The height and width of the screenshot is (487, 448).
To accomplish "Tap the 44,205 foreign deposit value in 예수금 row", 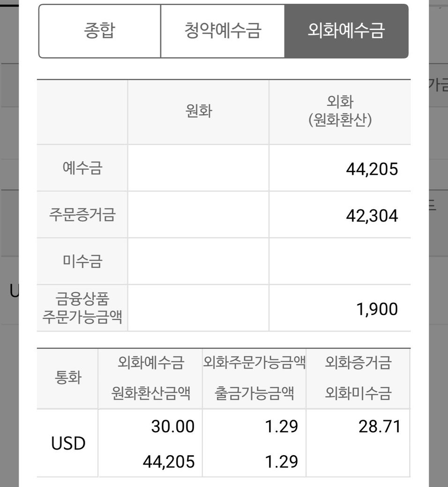I will point(372,169).
